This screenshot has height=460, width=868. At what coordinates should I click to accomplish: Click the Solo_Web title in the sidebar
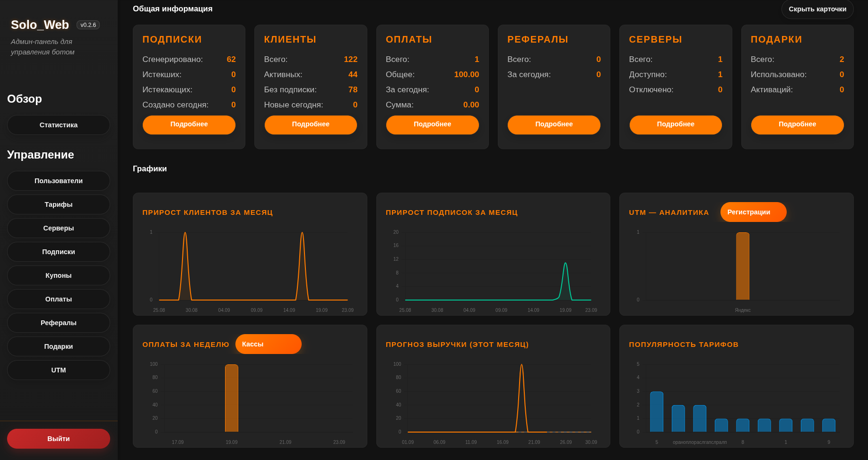tap(40, 25)
